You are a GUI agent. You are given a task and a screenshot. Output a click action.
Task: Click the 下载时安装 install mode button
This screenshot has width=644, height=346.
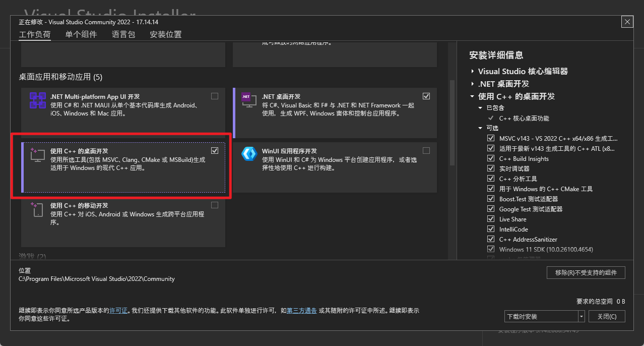(x=541, y=316)
